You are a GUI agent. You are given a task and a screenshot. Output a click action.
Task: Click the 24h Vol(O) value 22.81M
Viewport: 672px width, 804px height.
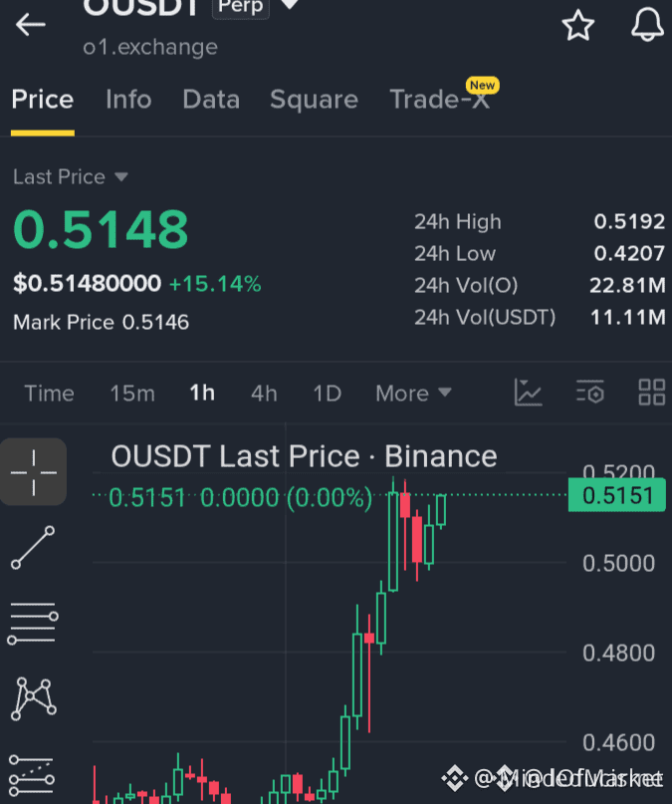627,285
